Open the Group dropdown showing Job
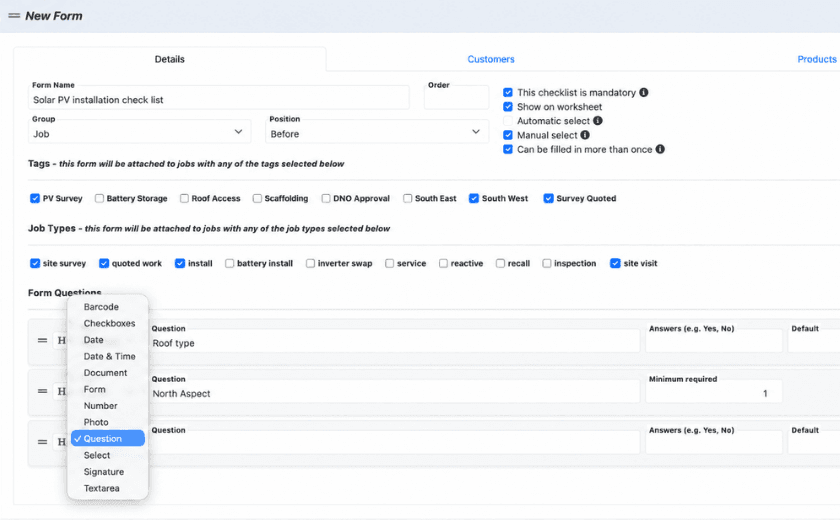This screenshot has height=520, width=840. click(x=139, y=132)
